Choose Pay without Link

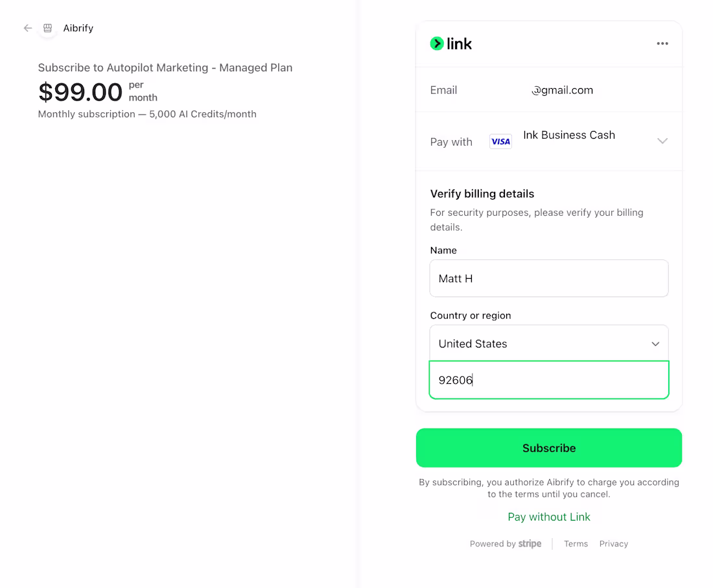coord(549,517)
